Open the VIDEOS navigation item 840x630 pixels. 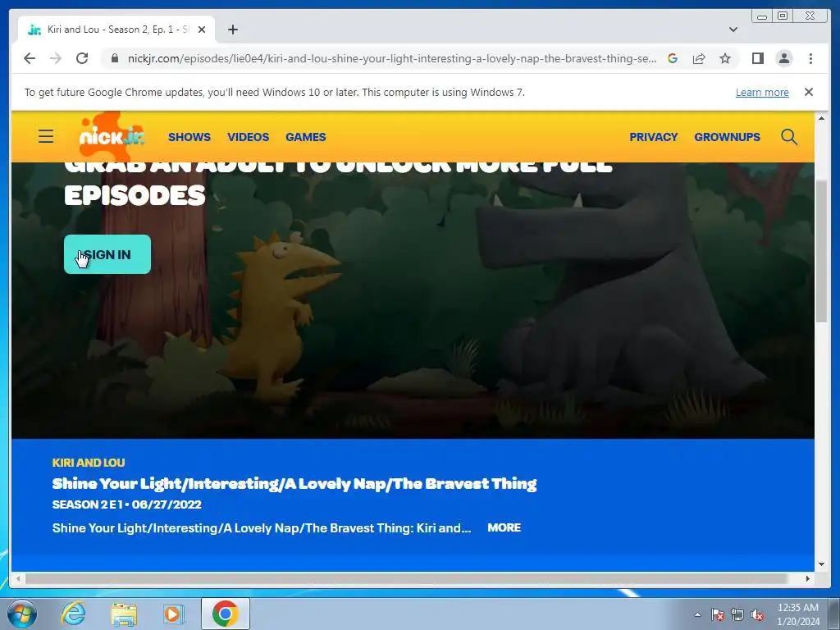248,137
